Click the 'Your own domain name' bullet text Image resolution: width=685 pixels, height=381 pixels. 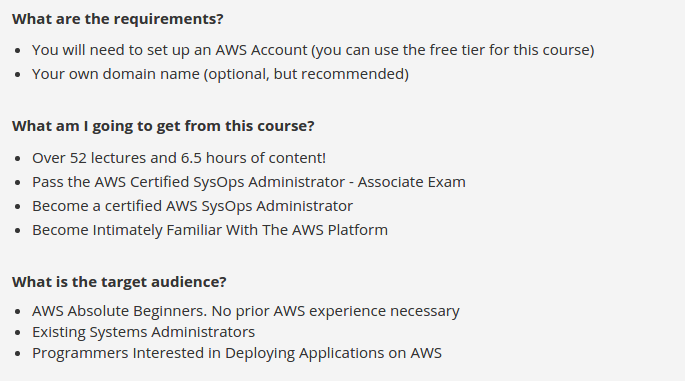pyautogui.click(x=220, y=74)
